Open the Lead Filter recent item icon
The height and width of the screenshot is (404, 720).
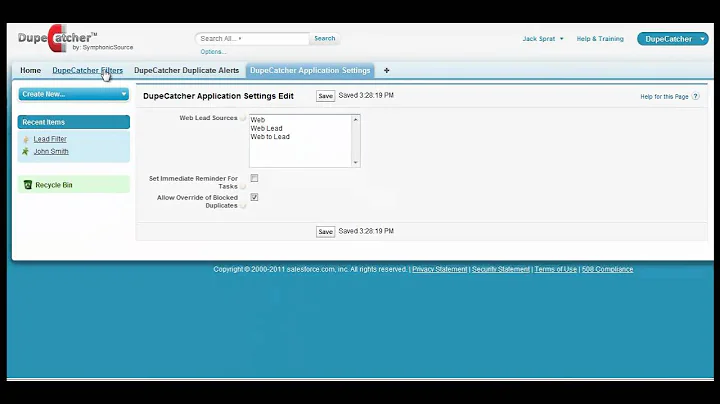click(26, 139)
